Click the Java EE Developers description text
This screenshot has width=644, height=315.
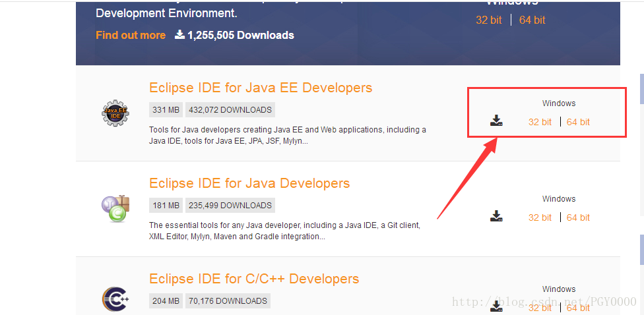288,135
